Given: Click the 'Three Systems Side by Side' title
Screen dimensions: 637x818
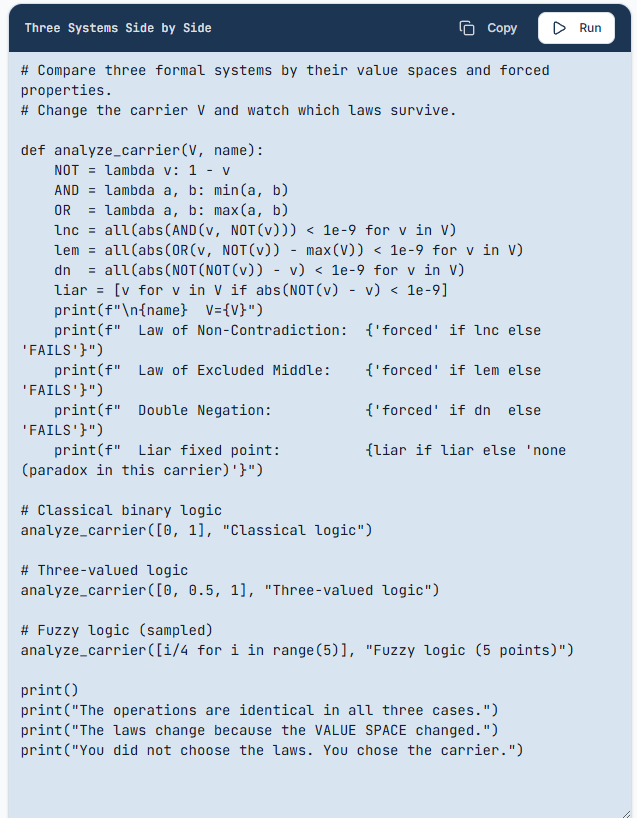Looking at the screenshot, I should click(118, 28).
